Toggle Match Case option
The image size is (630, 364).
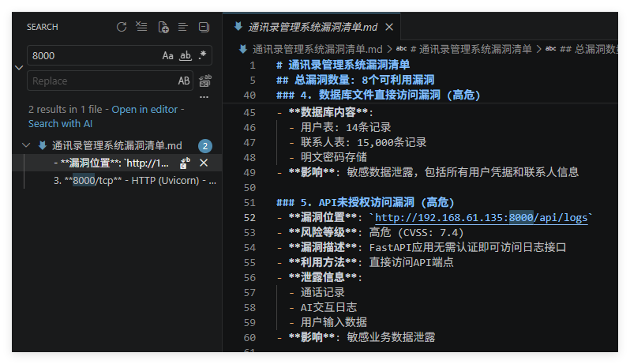pos(167,55)
